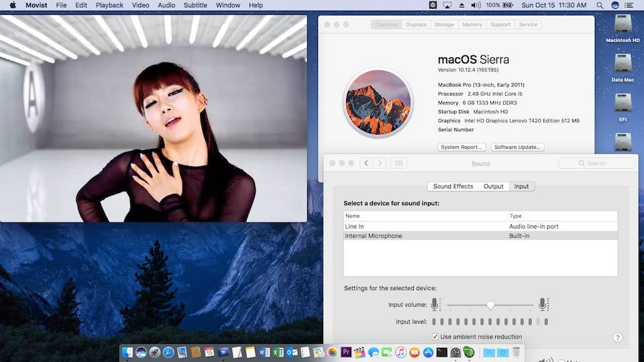
Task: Click the AirPlay display menu bar icon
Action: [447, 5]
